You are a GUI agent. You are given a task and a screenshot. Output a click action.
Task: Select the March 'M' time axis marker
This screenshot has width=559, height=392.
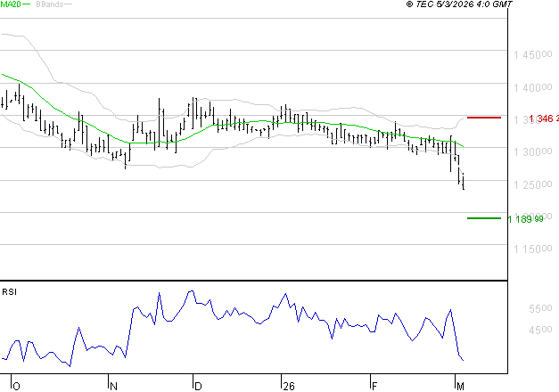pos(460,386)
